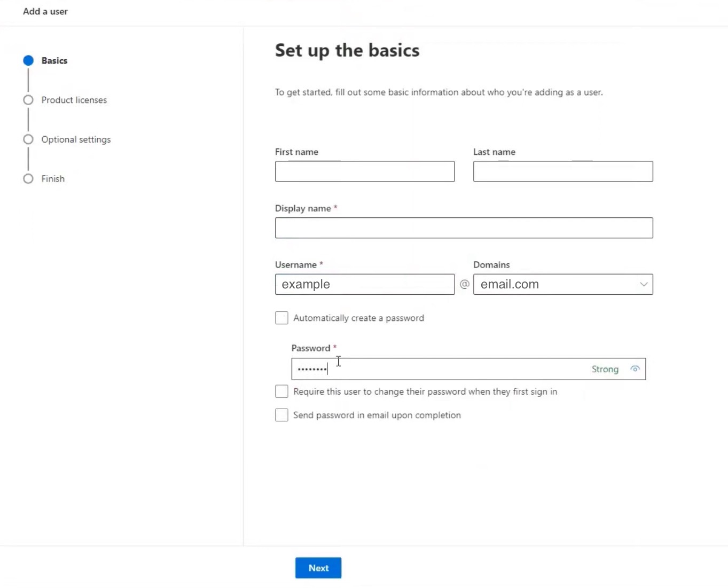Click the Strong password strength label
This screenshot has width=728, height=588.
(605, 370)
